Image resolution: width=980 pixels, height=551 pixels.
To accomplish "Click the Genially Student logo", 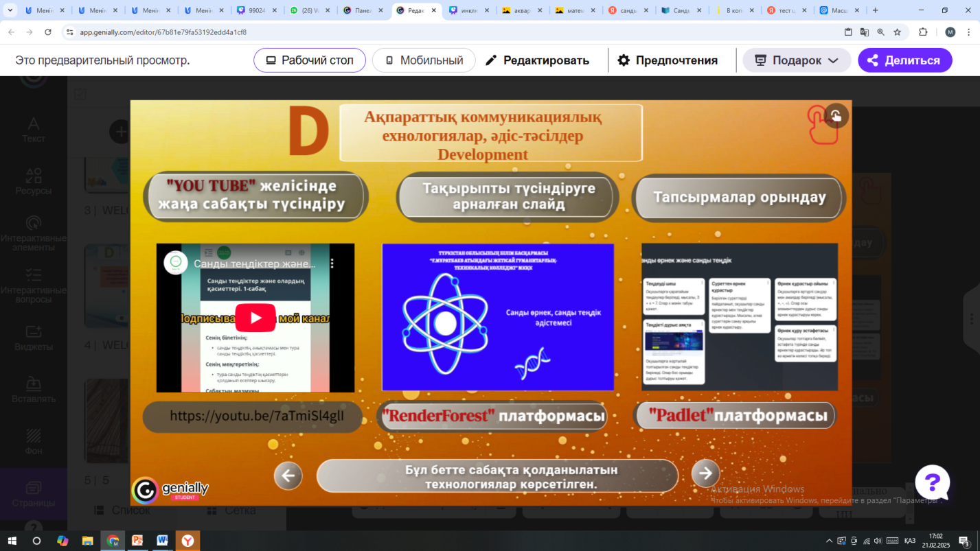I will pos(170,490).
